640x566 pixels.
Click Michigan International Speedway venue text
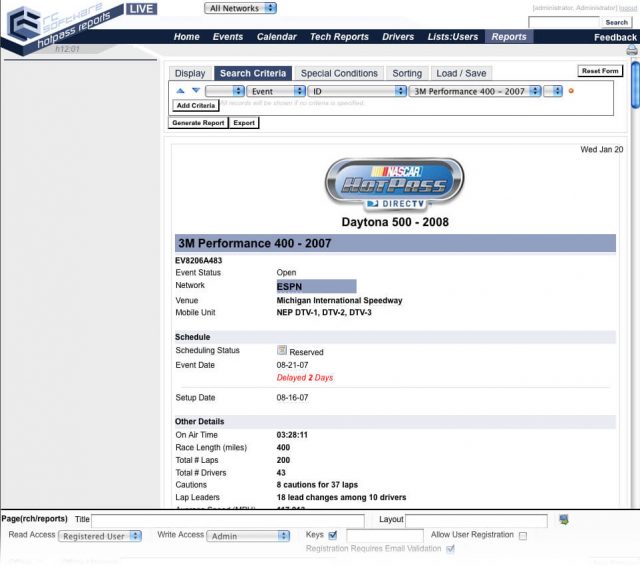339,301
